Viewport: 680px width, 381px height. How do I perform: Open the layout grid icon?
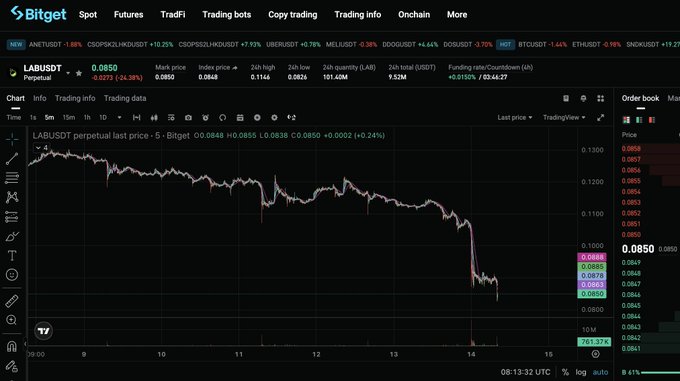(601, 98)
